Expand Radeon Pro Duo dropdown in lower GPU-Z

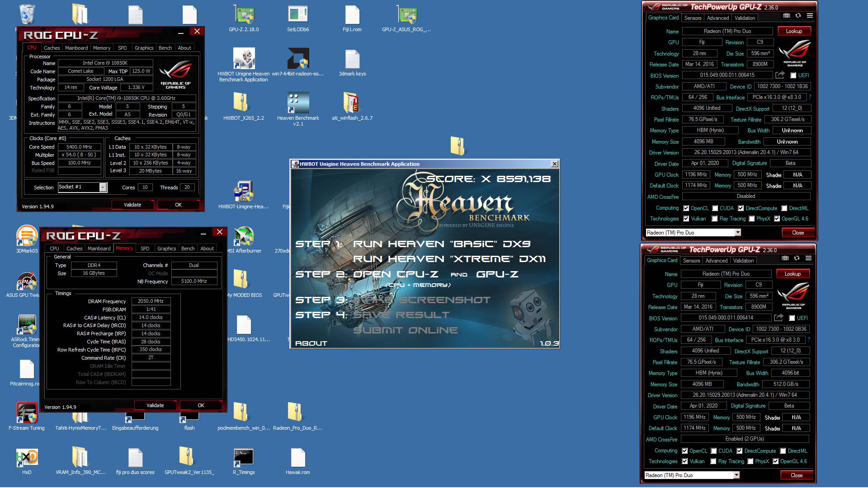click(736, 475)
